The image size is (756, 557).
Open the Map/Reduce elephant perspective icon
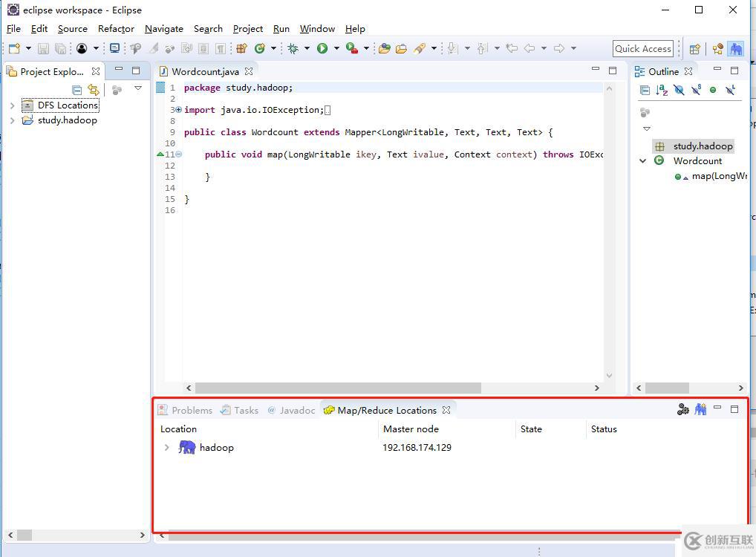(735, 49)
